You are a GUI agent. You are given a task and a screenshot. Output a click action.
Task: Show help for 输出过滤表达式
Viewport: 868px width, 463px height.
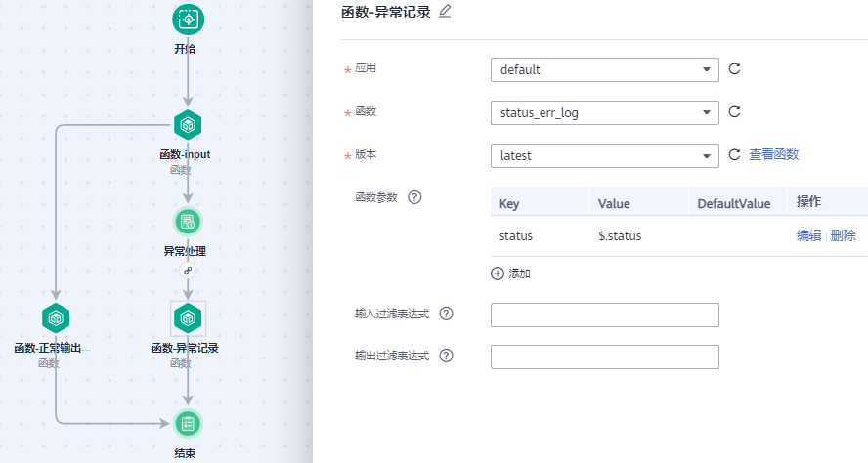click(x=447, y=356)
